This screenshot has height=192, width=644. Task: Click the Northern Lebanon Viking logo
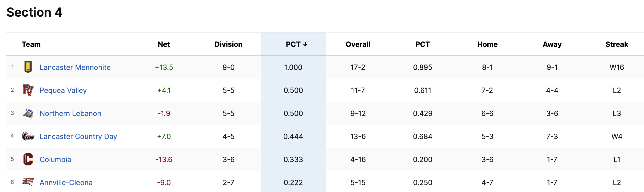pos(28,113)
